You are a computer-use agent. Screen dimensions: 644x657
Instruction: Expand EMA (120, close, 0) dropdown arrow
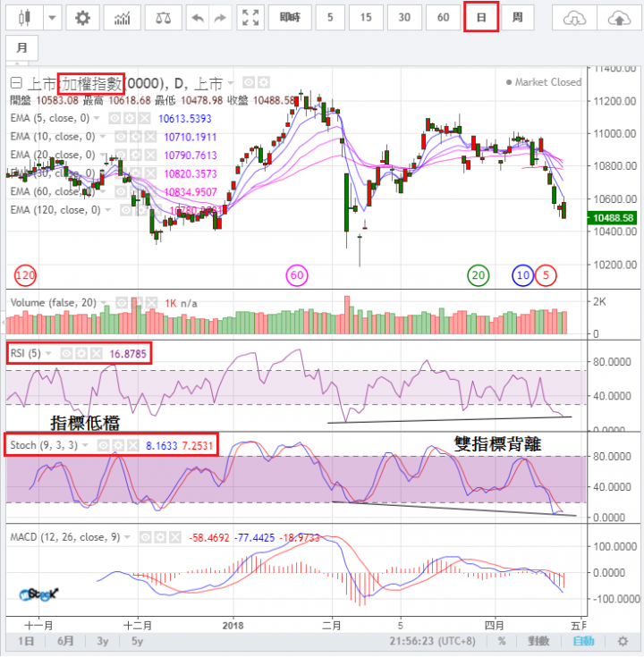pyautogui.click(x=107, y=210)
